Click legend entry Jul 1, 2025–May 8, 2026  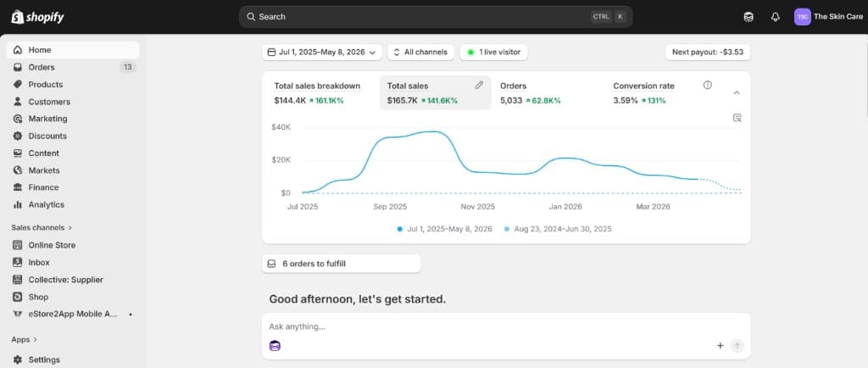tap(444, 229)
